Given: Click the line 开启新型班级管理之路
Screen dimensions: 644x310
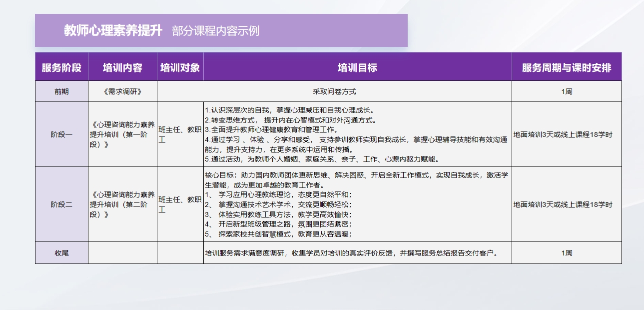Looking at the screenshot, I should [278, 223].
